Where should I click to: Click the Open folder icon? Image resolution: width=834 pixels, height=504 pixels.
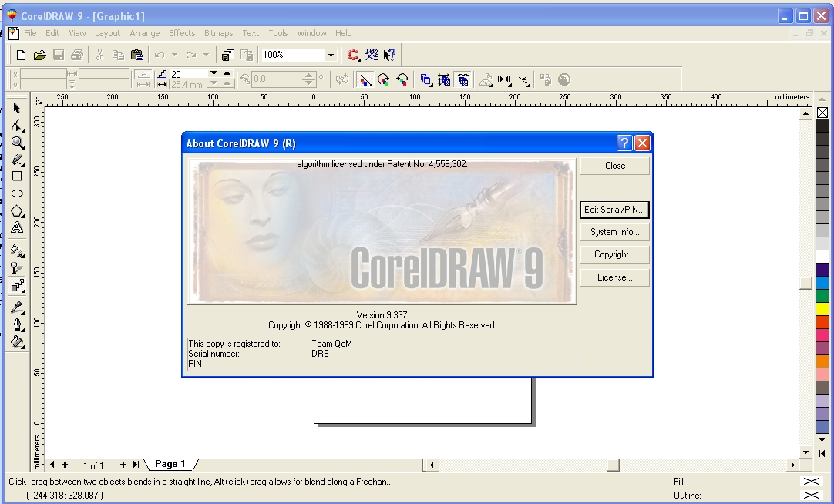pos(40,55)
